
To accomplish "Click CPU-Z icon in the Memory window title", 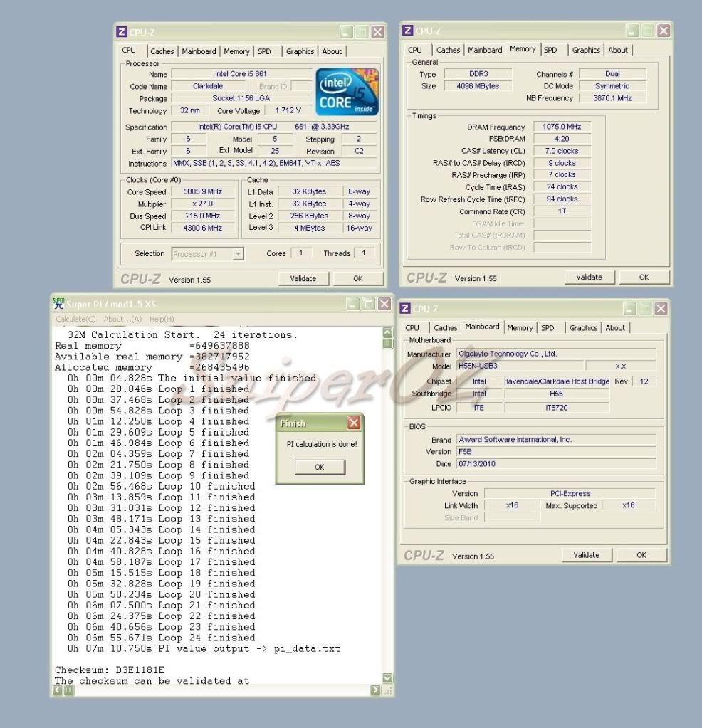I will 407,31.
